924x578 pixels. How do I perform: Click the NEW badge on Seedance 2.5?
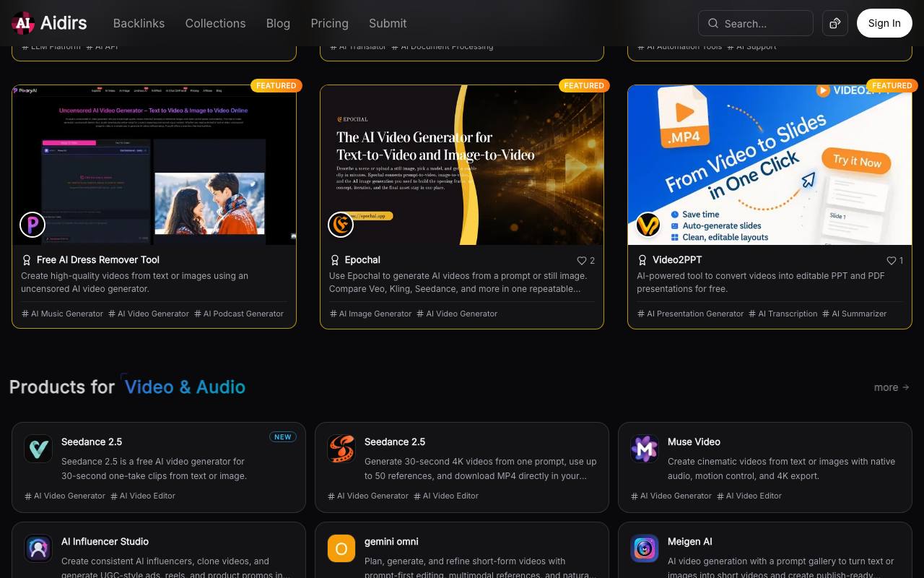click(x=283, y=436)
